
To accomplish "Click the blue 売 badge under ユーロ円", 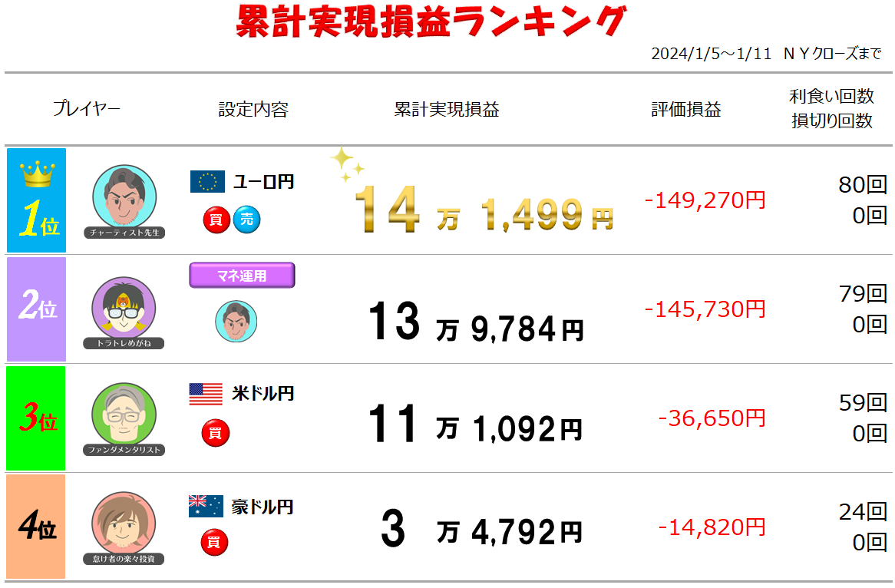I will (246, 220).
